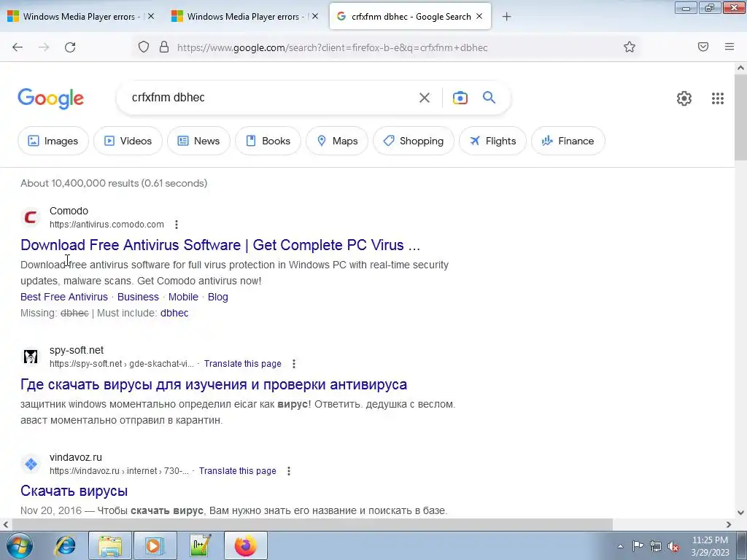
Task: Click the horizontal scrollbar at bottom
Action: [x=312, y=524]
